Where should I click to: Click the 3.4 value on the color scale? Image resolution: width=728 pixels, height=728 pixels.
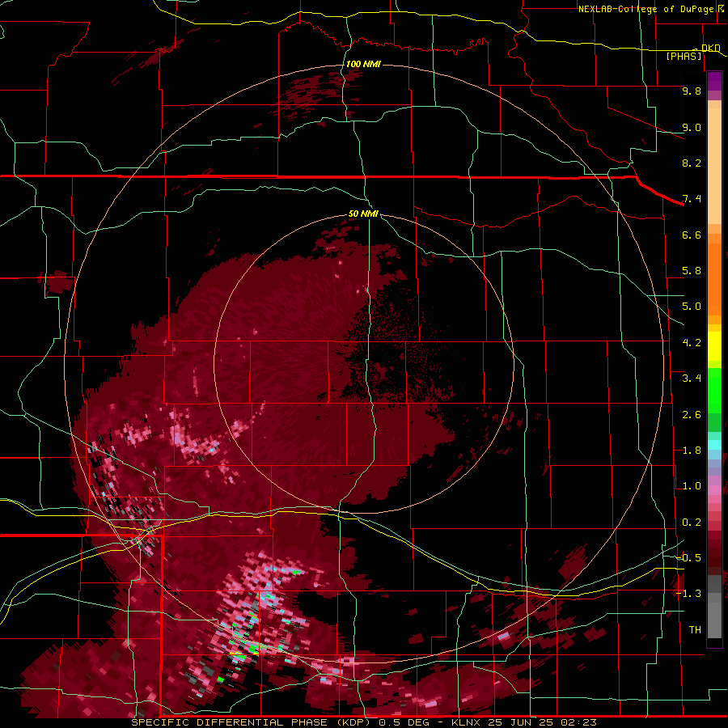click(692, 379)
